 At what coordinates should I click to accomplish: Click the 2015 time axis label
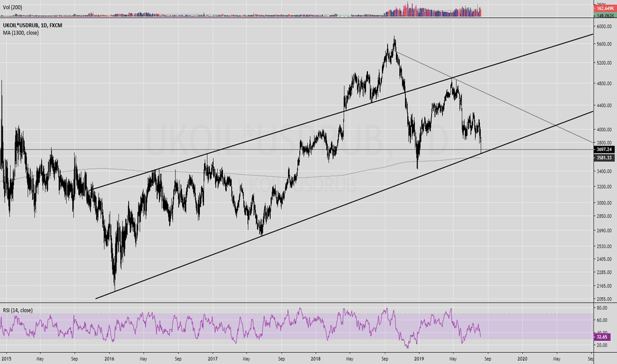(x=6, y=359)
